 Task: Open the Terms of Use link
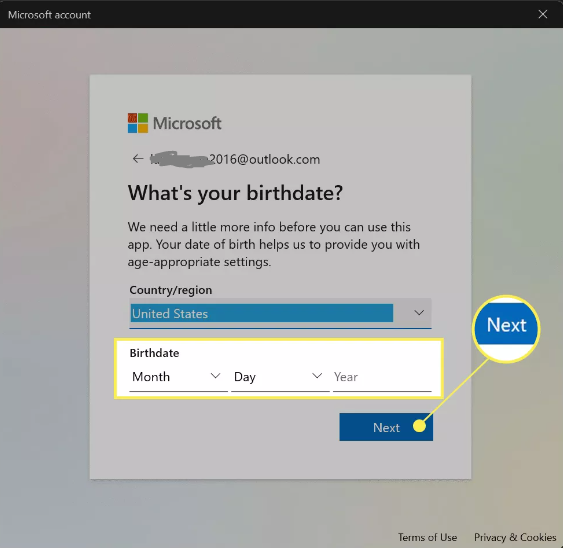427,537
